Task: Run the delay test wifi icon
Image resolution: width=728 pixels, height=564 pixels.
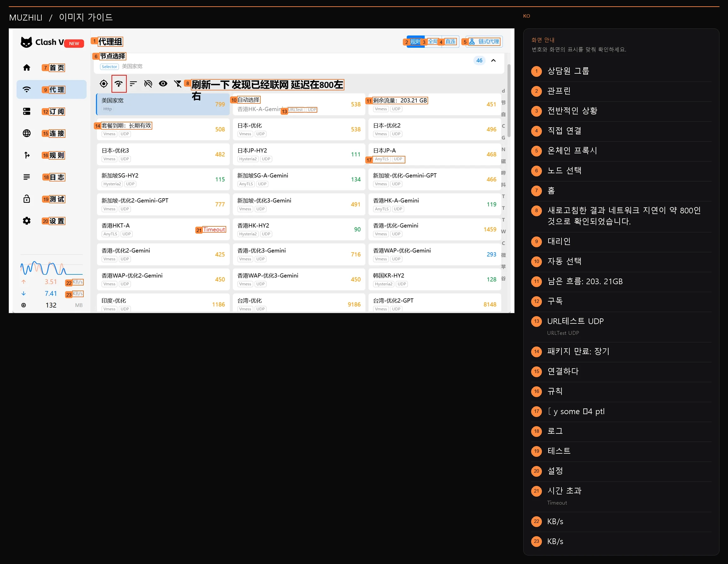Action: (x=119, y=84)
